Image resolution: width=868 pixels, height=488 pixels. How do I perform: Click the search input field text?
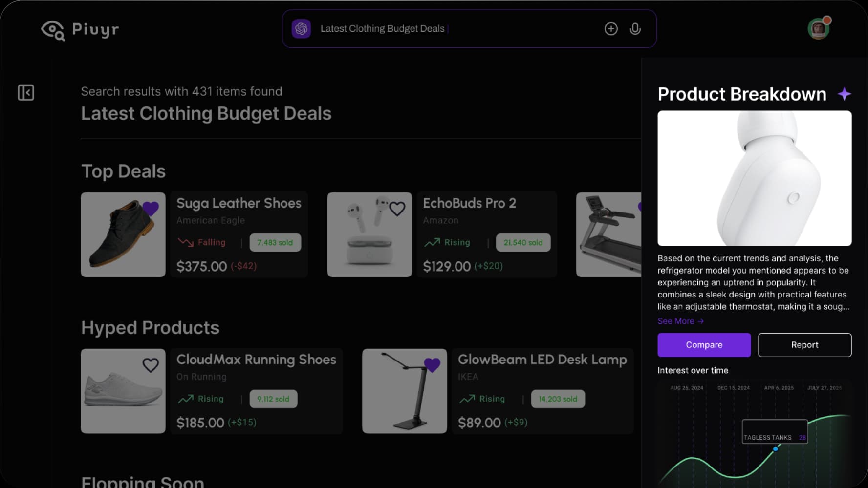click(x=382, y=29)
